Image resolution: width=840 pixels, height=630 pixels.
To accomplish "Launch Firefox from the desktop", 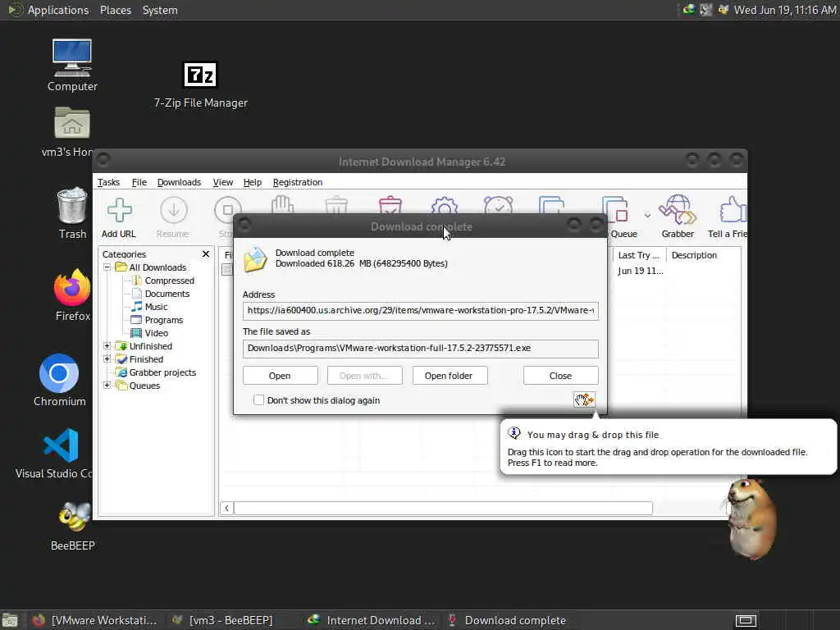I will (72, 287).
